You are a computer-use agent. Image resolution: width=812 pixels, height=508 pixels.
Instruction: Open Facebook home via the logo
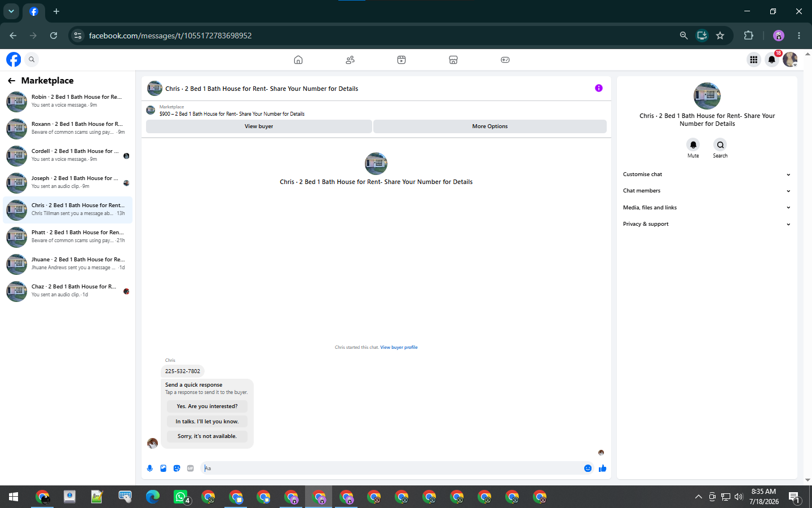click(x=14, y=59)
